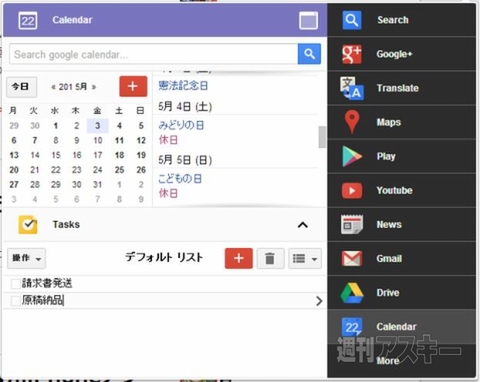Open the こどもの日 event link

click(x=180, y=179)
